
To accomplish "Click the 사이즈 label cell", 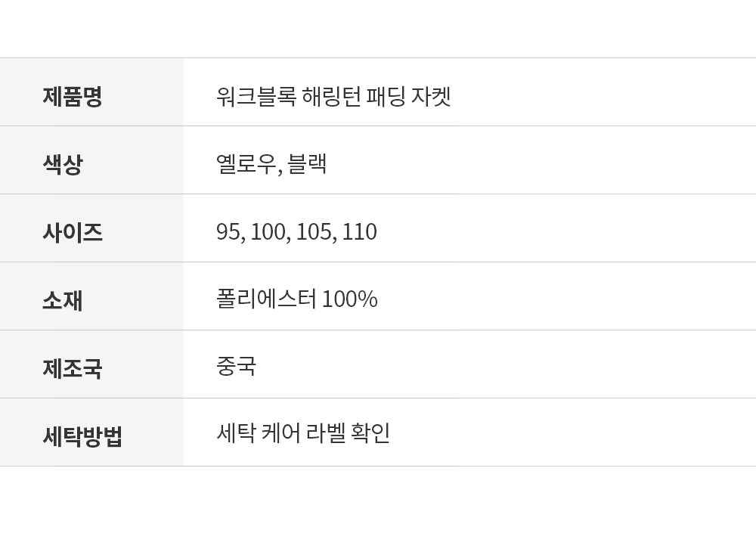I will tap(91, 228).
